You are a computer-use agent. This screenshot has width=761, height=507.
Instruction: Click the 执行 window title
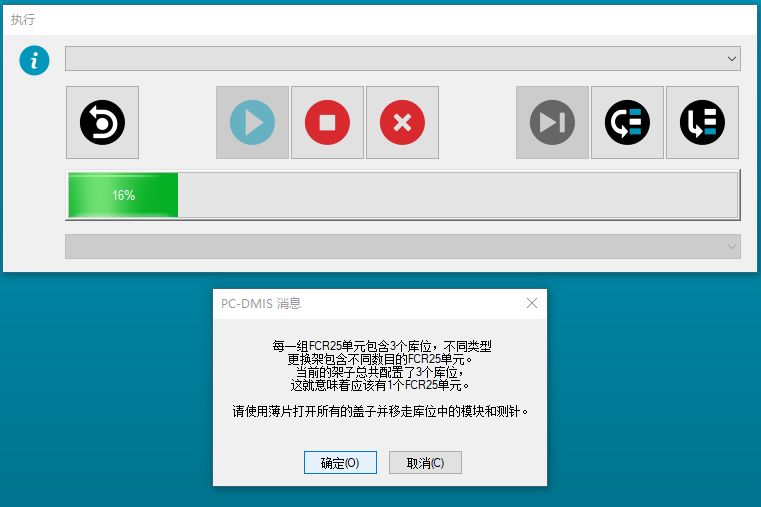click(x=23, y=19)
